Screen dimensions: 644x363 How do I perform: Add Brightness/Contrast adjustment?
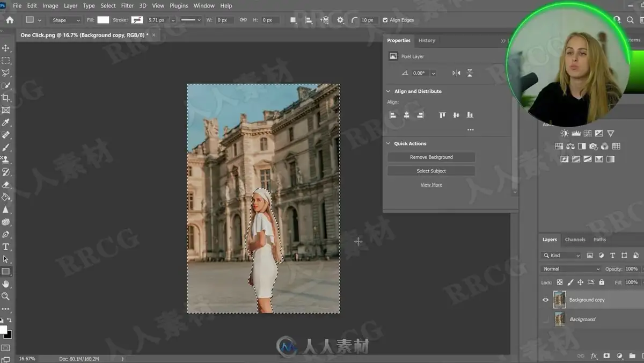coord(565,133)
